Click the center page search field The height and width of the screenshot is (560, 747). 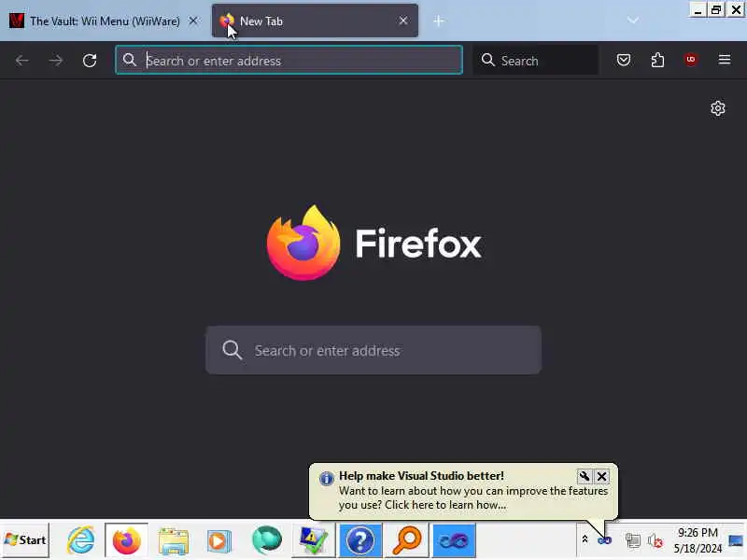pos(373,350)
